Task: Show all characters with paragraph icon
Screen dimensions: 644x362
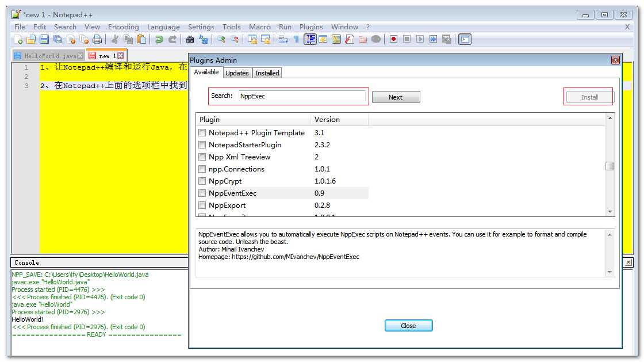Action: [296, 40]
